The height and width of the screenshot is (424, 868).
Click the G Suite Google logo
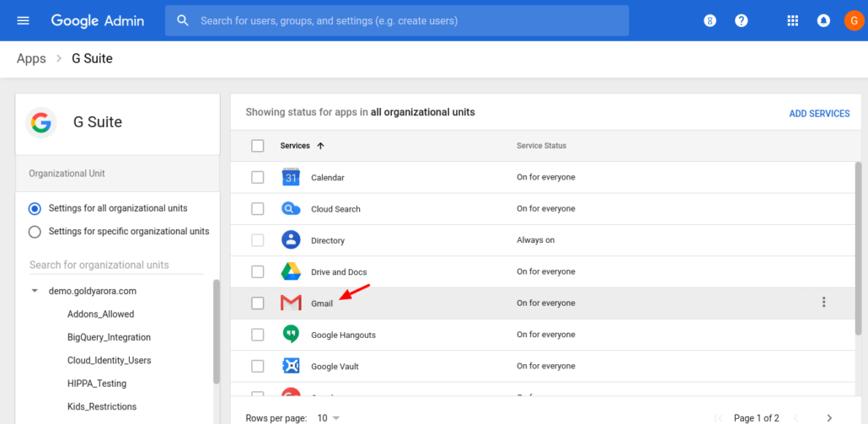point(41,122)
